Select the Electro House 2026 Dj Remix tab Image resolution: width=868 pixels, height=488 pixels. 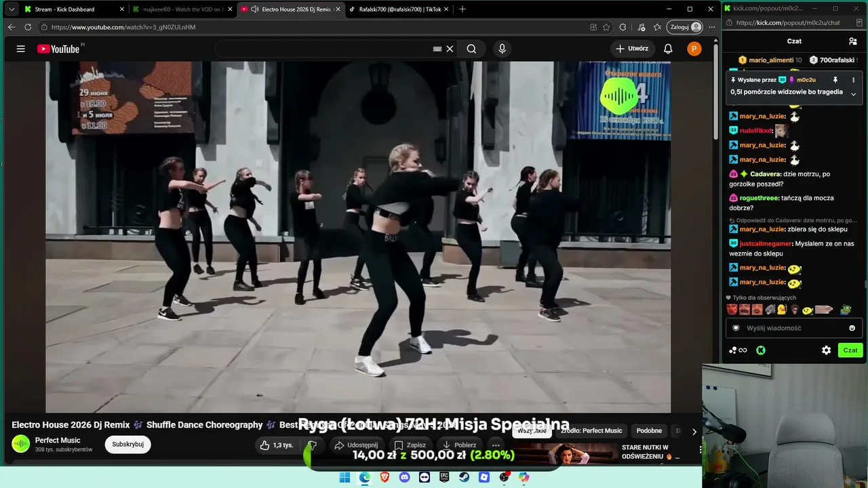pyautogui.click(x=291, y=9)
